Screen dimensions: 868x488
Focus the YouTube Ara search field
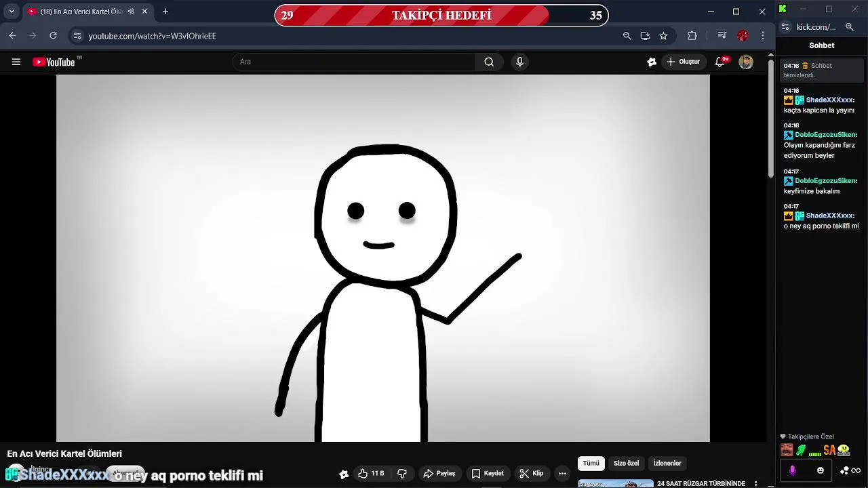click(x=354, y=62)
